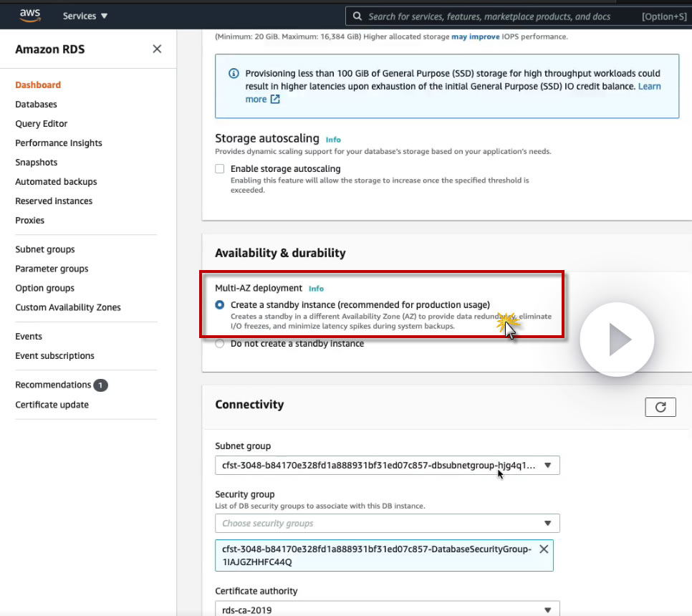
Task: Click the info circle icon in the alert
Action: 234,73
